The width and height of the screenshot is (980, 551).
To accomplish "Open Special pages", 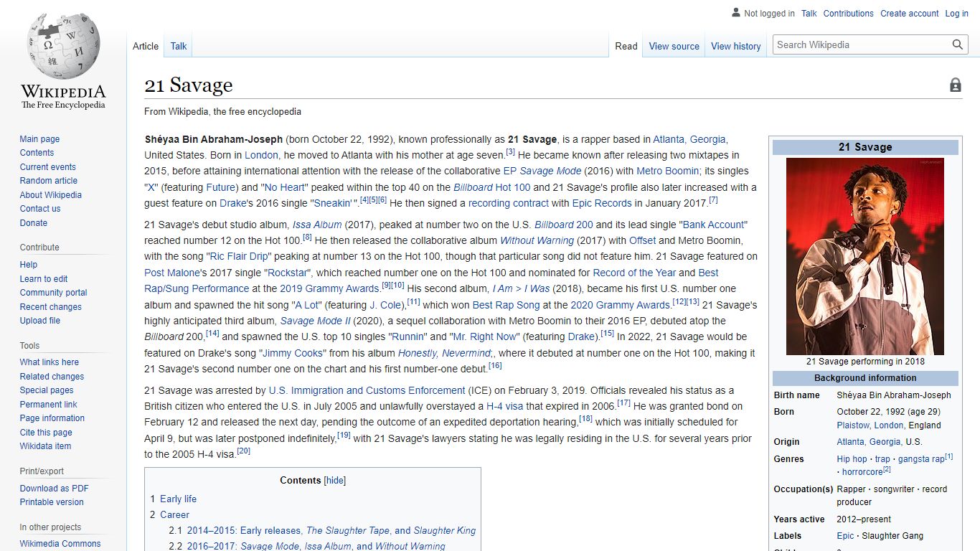I will (46, 390).
